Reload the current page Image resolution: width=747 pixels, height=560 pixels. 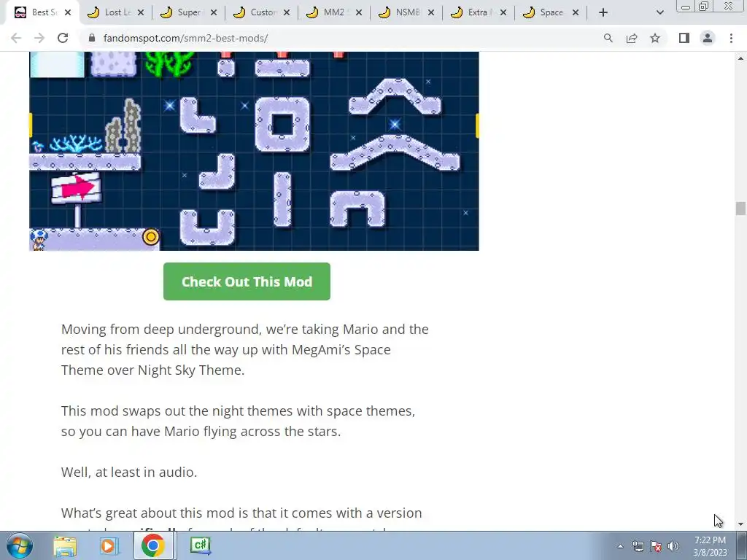coord(63,38)
